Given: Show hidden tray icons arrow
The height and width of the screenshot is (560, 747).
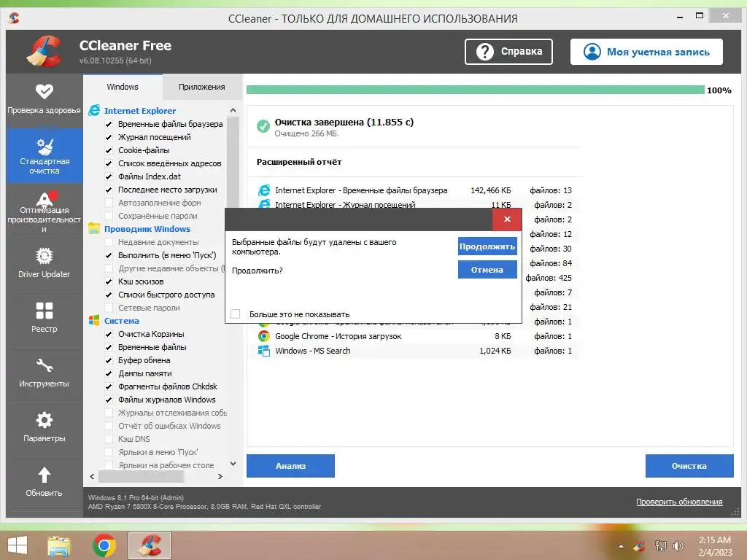Looking at the screenshot, I should [x=621, y=546].
